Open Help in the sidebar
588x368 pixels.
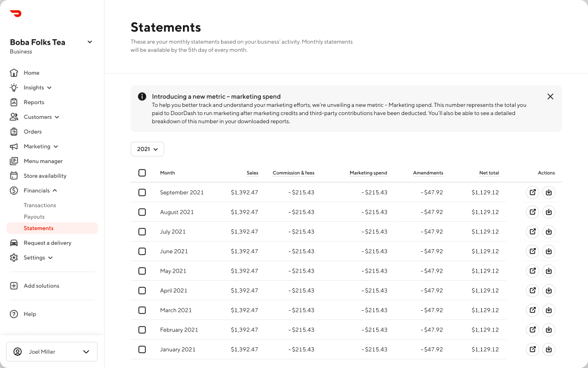pyautogui.click(x=29, y=314)
